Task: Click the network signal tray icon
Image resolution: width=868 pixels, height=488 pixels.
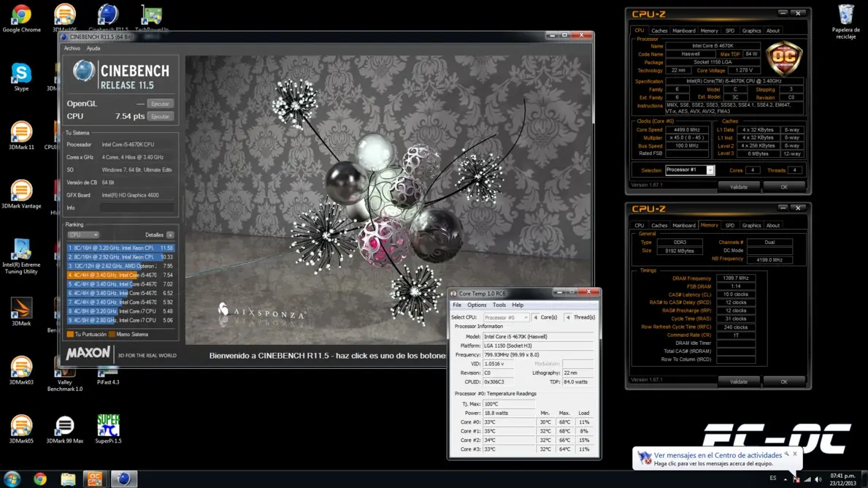Action: (807, 479)
